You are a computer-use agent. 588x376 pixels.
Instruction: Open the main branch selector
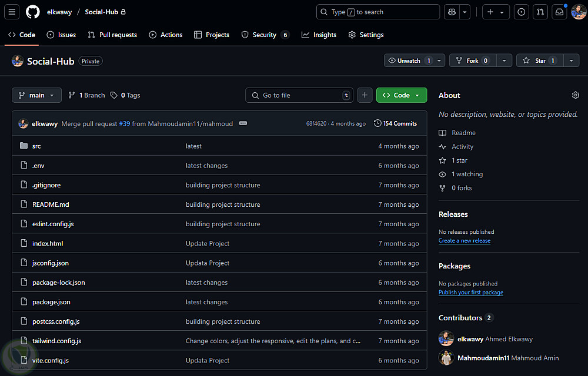tap(36, 95)
